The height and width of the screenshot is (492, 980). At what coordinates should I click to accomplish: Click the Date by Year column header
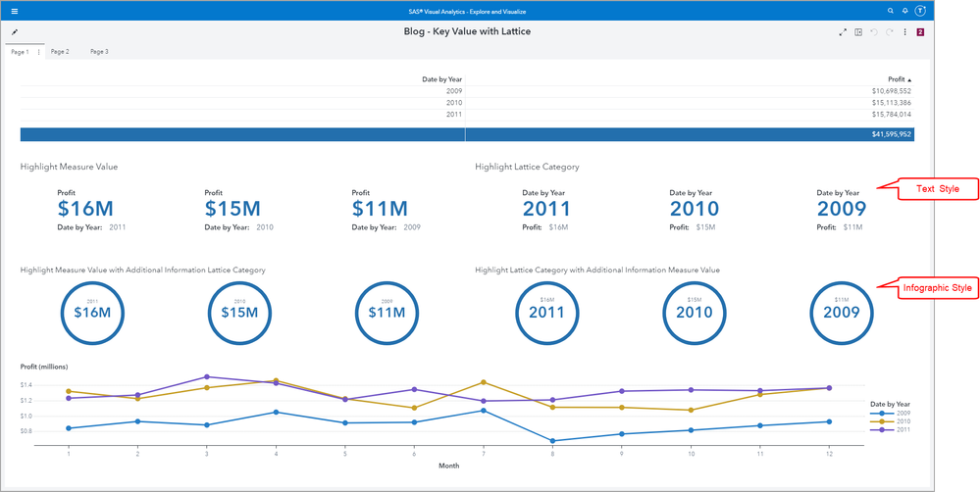[x=441, y=79]
